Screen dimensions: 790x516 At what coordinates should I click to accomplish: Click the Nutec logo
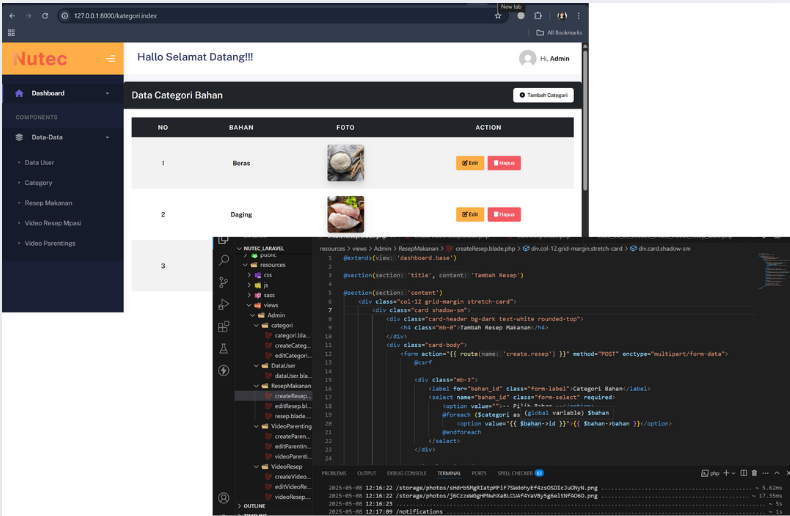[40, 59]
